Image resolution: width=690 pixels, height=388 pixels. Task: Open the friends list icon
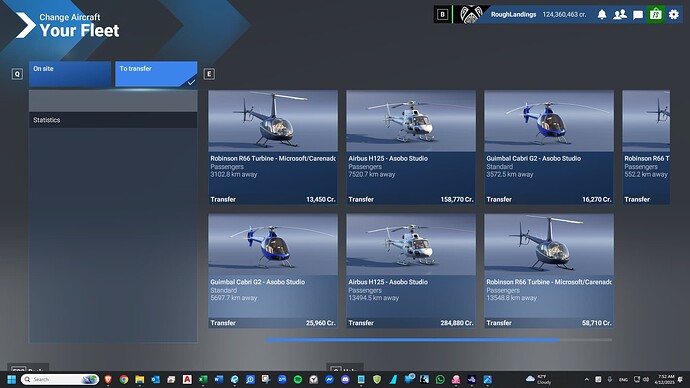[620, 15]
